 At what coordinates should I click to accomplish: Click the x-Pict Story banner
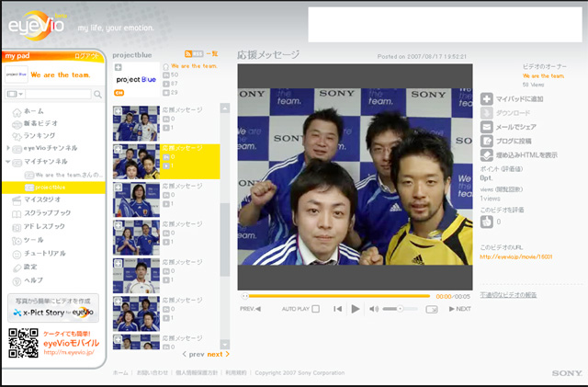pyautogui.click(x=53, y=312)
